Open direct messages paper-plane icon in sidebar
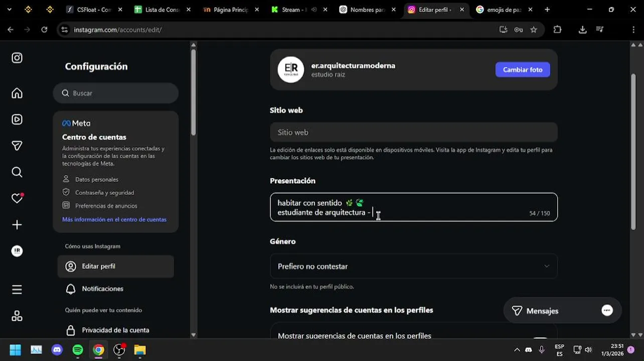This screenshot has width=644, height=361. tap(17, 145)
